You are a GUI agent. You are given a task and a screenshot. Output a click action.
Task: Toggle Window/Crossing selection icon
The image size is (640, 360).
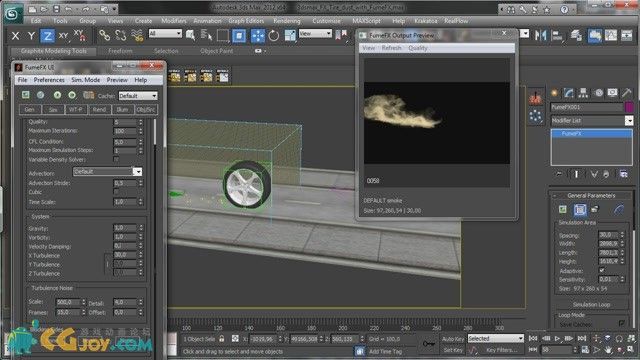coord(239,36)
